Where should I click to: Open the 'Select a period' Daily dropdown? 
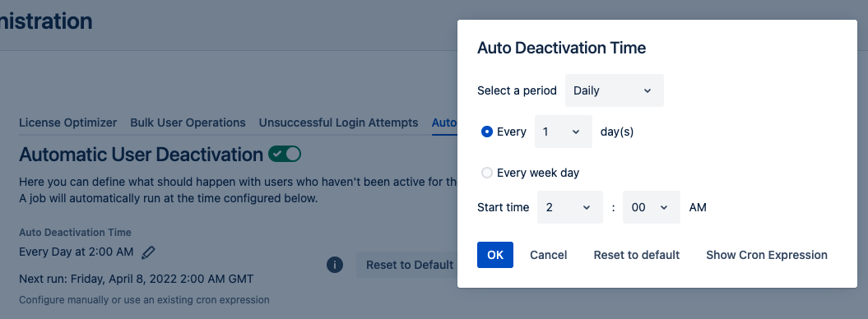[x=615, y=90]
